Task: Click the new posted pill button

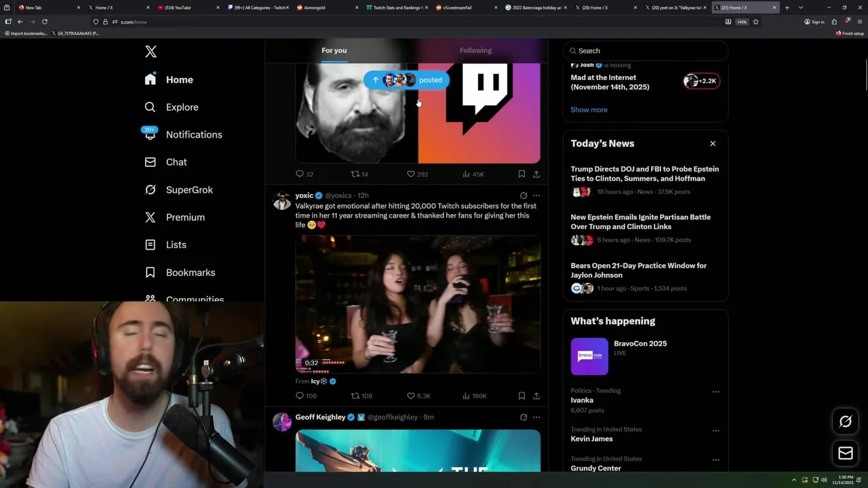Action: [406, 80]
